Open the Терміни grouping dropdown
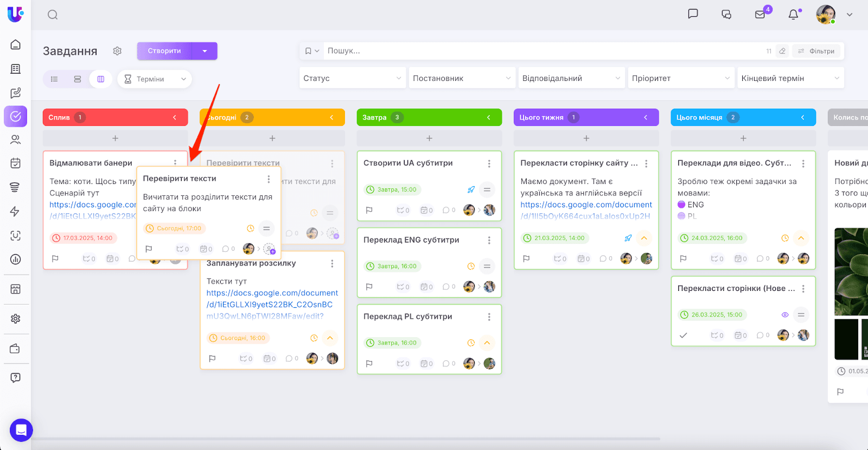 tap(155, 79)
